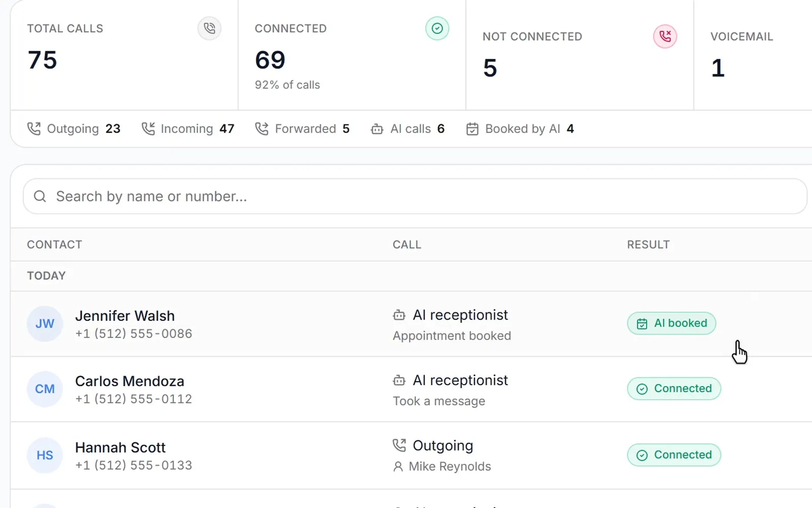Click the RESULT column header

click(648, 244)
